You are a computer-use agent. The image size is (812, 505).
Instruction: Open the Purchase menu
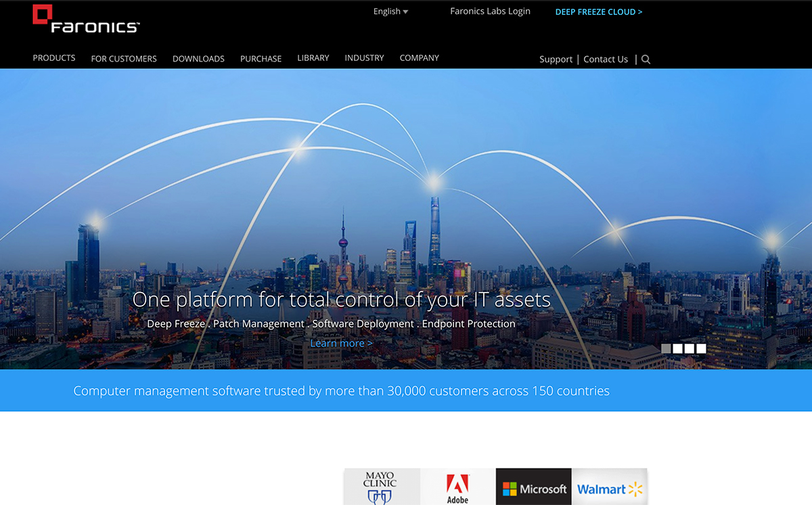pos(261,59)
